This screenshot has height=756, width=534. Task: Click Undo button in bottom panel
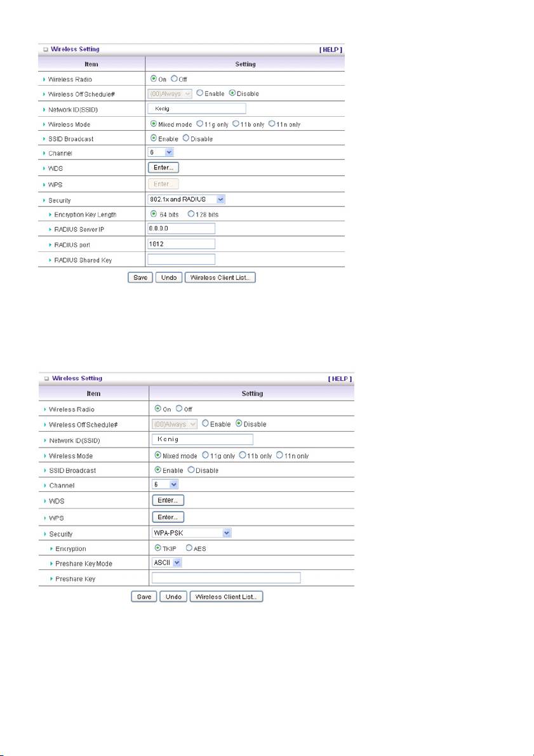coord(172,597)
